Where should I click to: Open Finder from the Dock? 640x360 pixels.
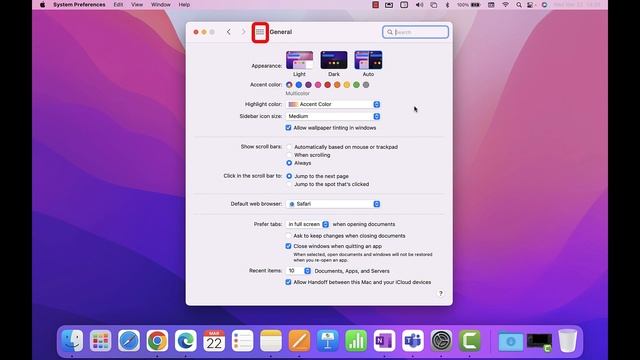72,340
